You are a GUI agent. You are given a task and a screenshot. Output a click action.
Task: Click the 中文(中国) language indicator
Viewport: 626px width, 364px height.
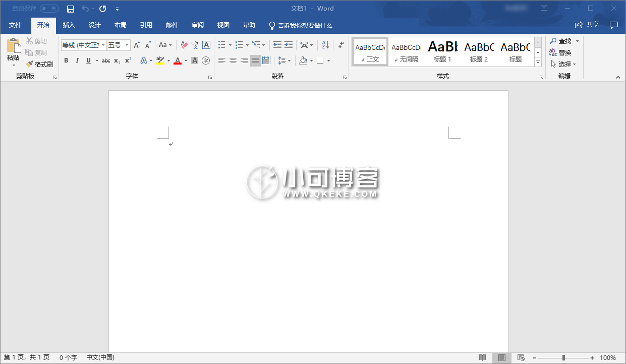[x=100, y=358]
